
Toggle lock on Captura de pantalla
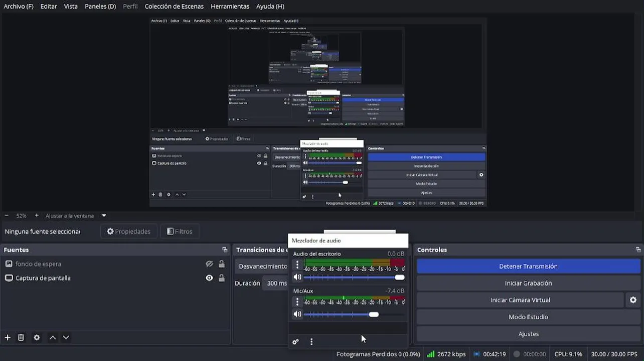click(221, 278)
